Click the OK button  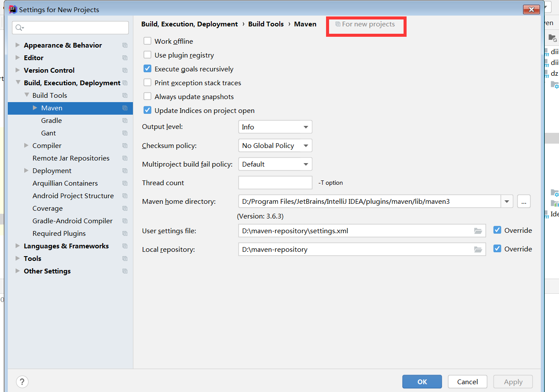(422, 382)
